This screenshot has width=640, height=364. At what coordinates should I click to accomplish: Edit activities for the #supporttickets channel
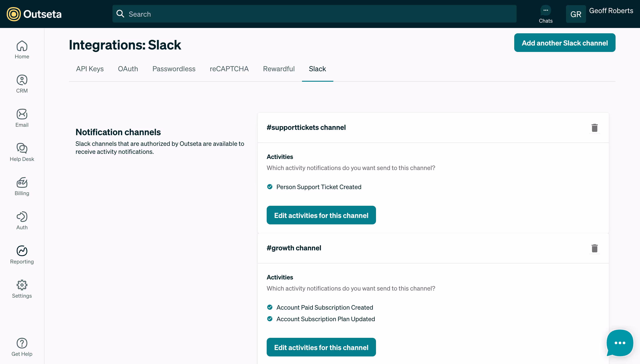pyautogui.click(x=321, y=215)
